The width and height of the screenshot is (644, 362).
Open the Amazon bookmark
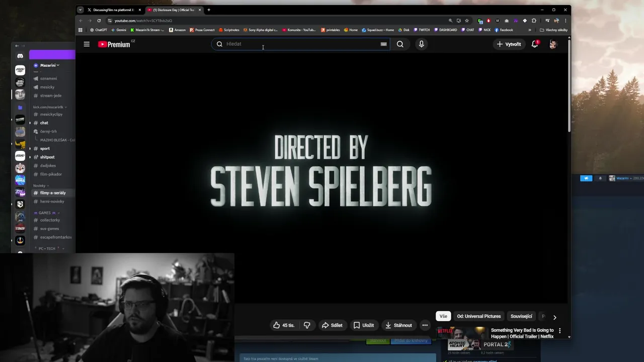tap(177, 30)
